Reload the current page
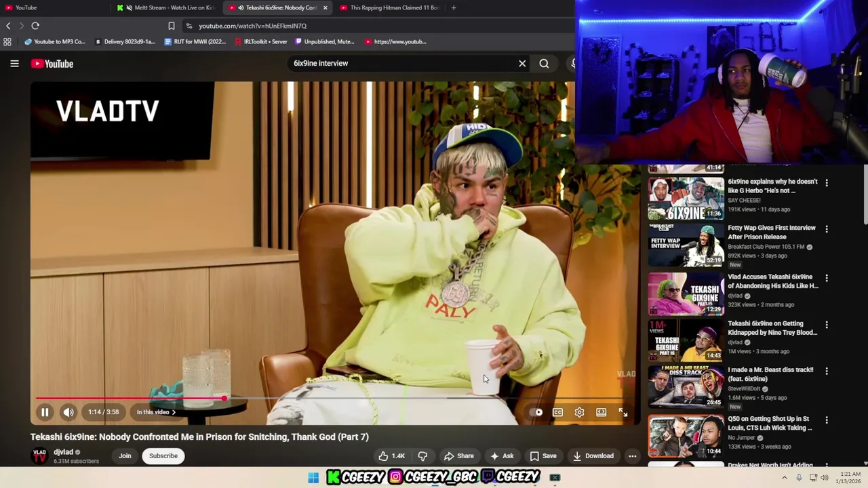This screenshot has height=488, width=868. [x=35, y=26]
